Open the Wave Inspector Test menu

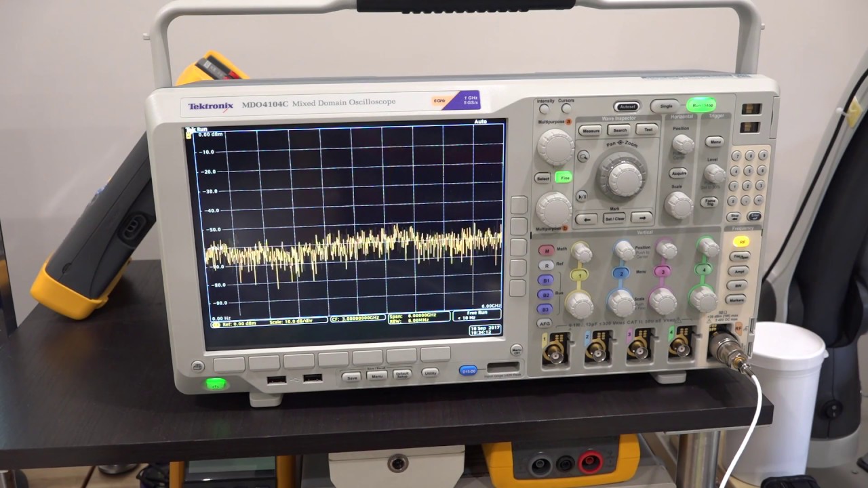pyautogui.click(x=647, y=129)
